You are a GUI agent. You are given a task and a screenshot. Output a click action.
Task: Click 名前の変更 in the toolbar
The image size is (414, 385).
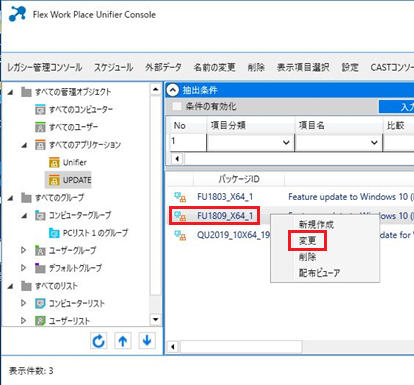pyautogui.click(x=214, y=67)
